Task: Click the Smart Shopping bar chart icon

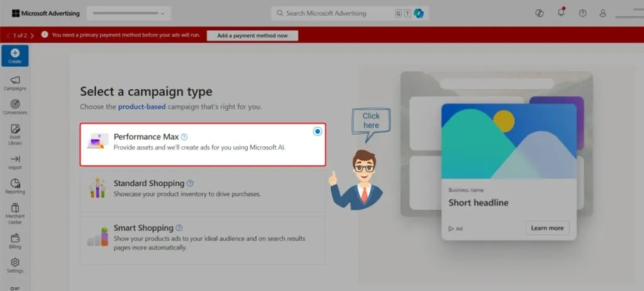Action: (97, 237)
